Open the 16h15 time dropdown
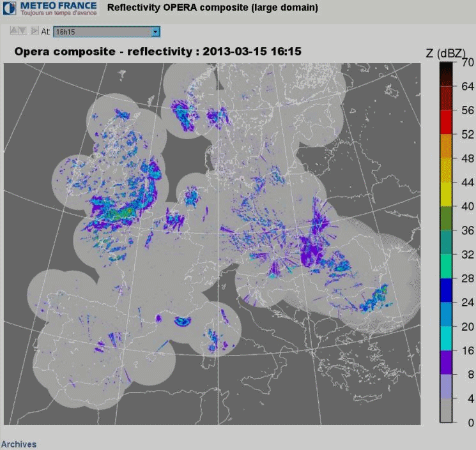Screen dimensions: 476x450 107,32
